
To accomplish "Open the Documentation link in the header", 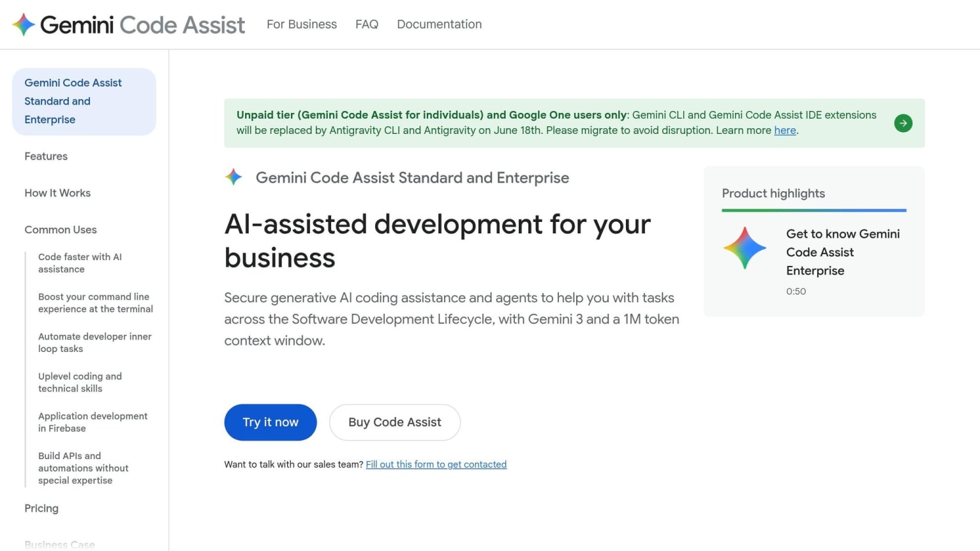I will 439,24.
